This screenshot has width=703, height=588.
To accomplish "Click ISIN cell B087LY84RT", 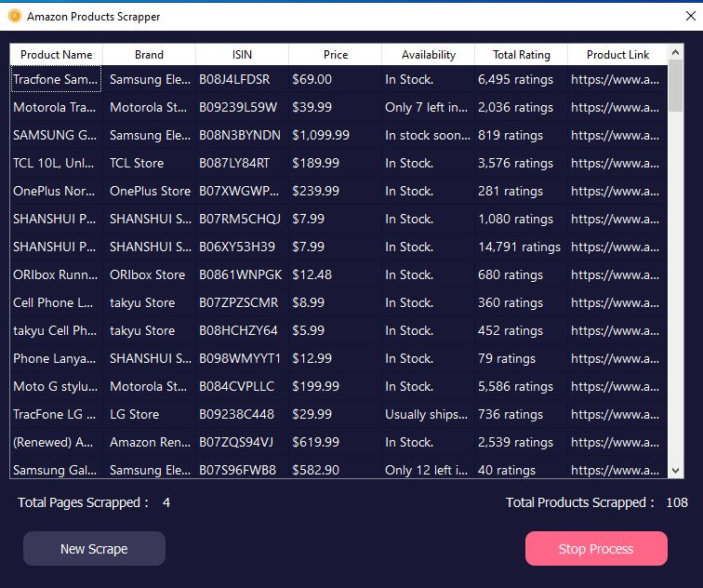I will pos(242,163).
